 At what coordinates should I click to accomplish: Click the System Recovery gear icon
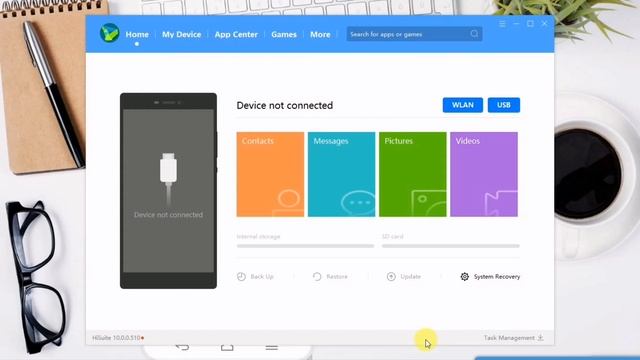click(x=464, y=277)
